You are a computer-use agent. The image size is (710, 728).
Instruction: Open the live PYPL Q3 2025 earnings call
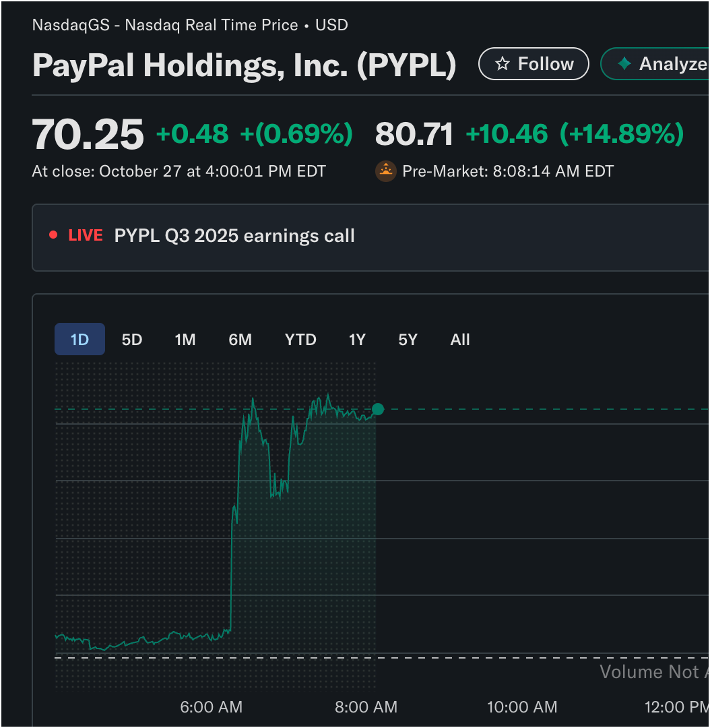[370, 237]
